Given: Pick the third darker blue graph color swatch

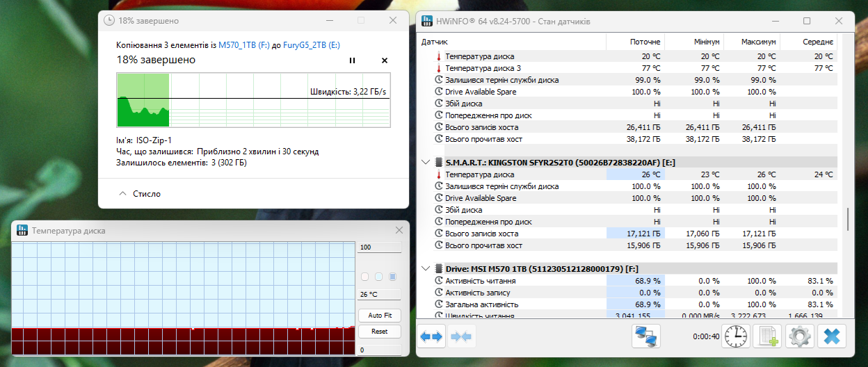Looking at the screenshot, I should [393, 277].
